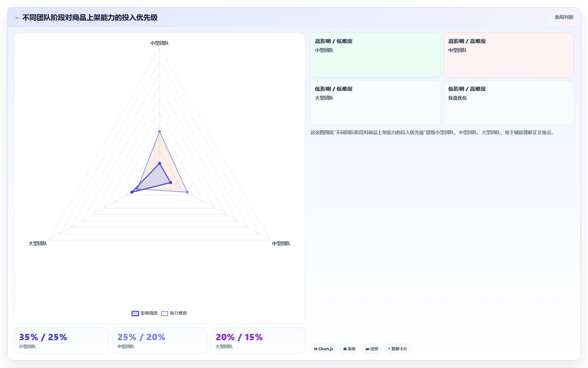Click the 表格 tag chip
The image size is (588, 368).
click(349, 349)
